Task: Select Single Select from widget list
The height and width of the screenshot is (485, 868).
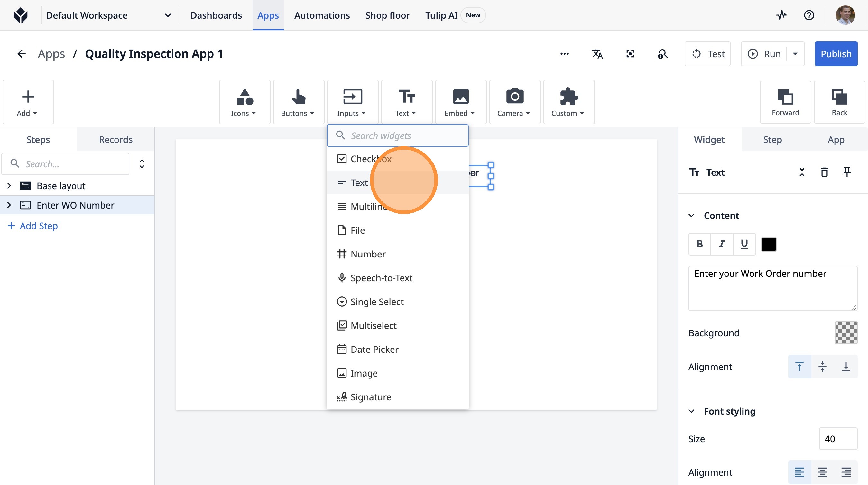Action: click(377, 302)
